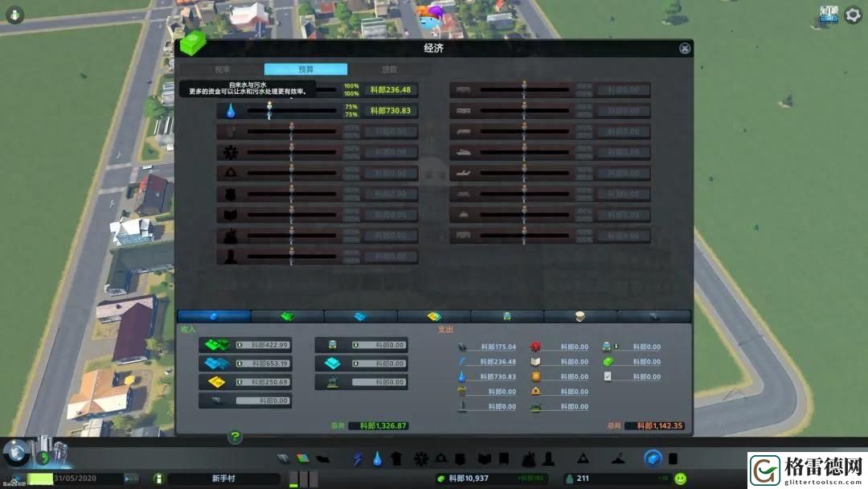The height and width of the screenshot is (489, 868).
Task: Select the first blue tab in the income bar
Action: click(x=214, y=316)
